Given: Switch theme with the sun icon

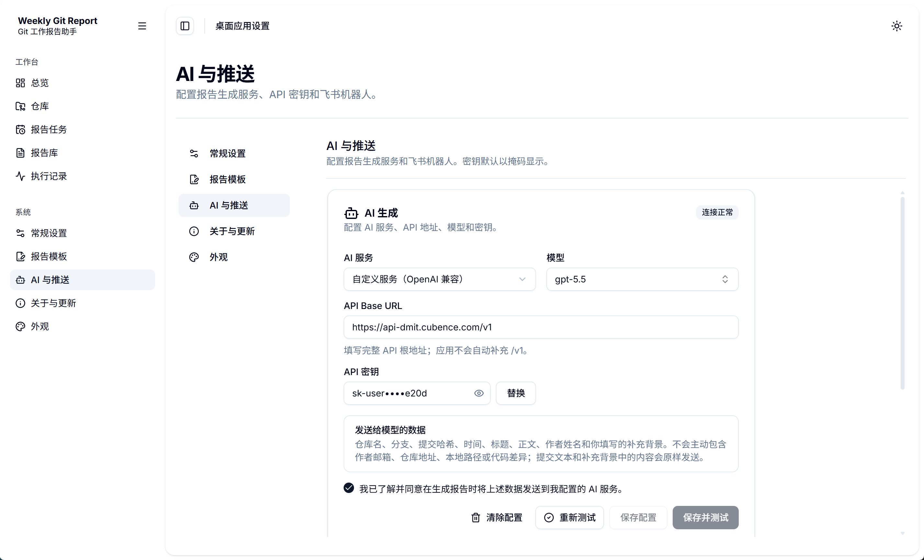Looking at the screenshot, I should pos(896,26).
